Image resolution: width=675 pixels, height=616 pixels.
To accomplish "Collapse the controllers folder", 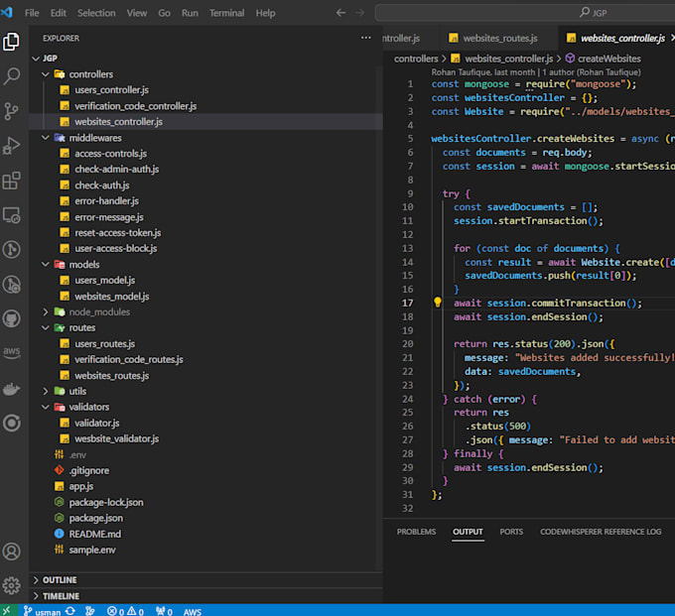I will [46, 74].
